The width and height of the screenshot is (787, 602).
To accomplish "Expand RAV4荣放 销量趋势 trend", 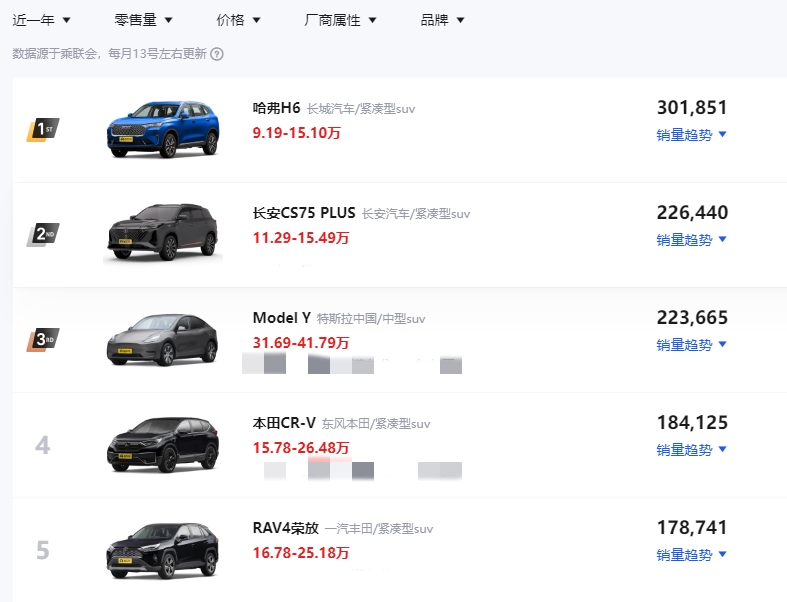I will click(691, 555).
